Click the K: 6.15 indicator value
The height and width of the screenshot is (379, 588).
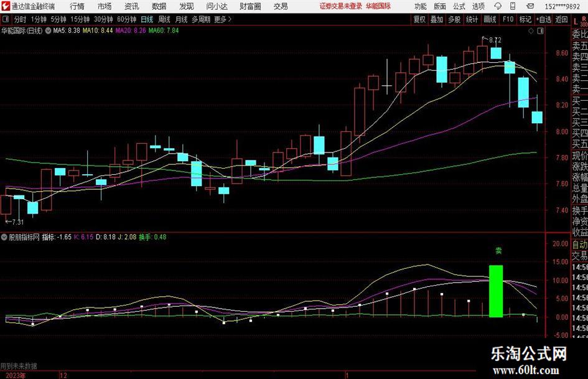point(83,237)
